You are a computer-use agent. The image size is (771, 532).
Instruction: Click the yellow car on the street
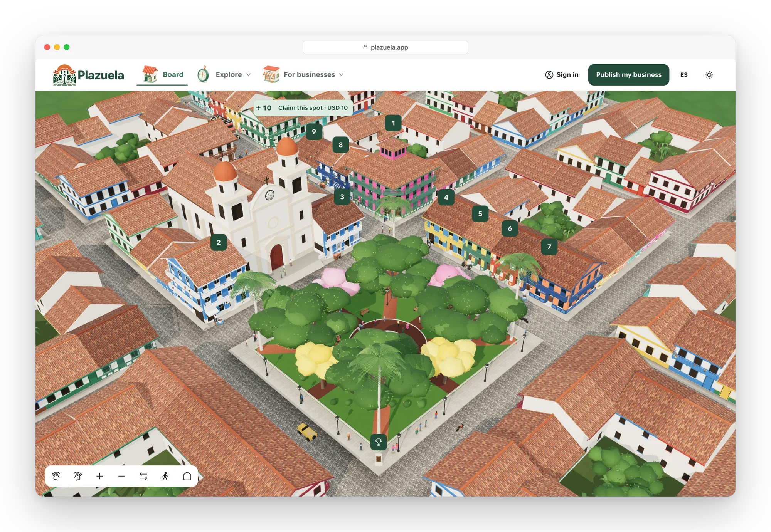(x=307, y=431)
